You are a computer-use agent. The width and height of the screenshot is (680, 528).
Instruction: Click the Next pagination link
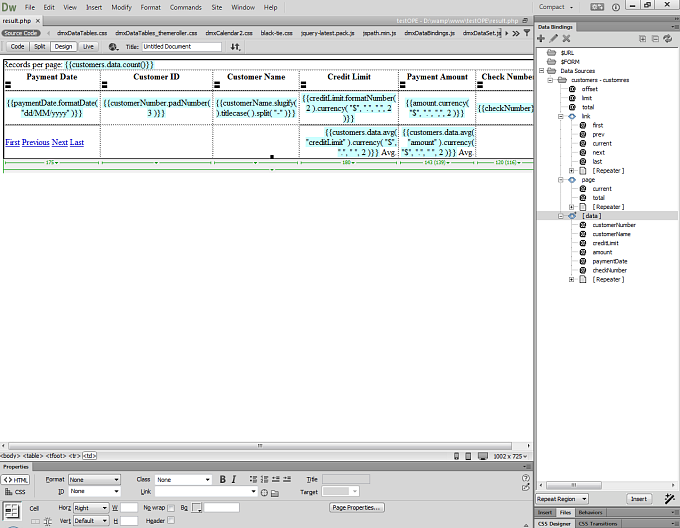[59, 142]
